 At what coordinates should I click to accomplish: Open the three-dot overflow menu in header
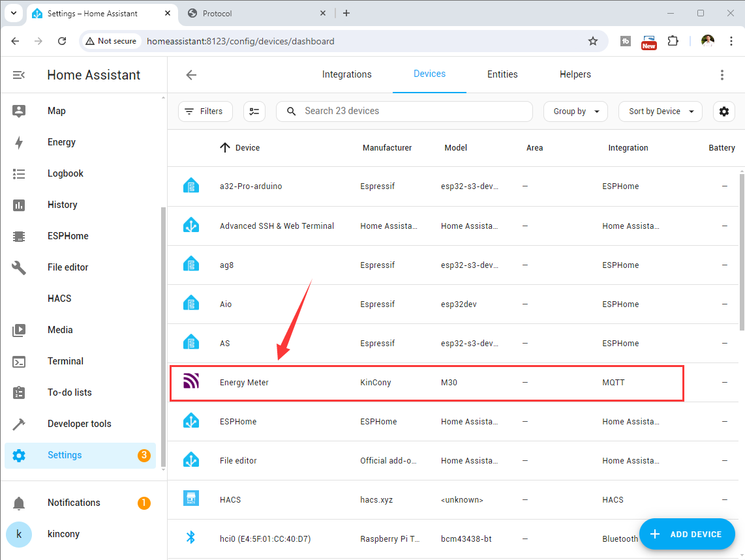pyautogui.click(x=722, y=75)
